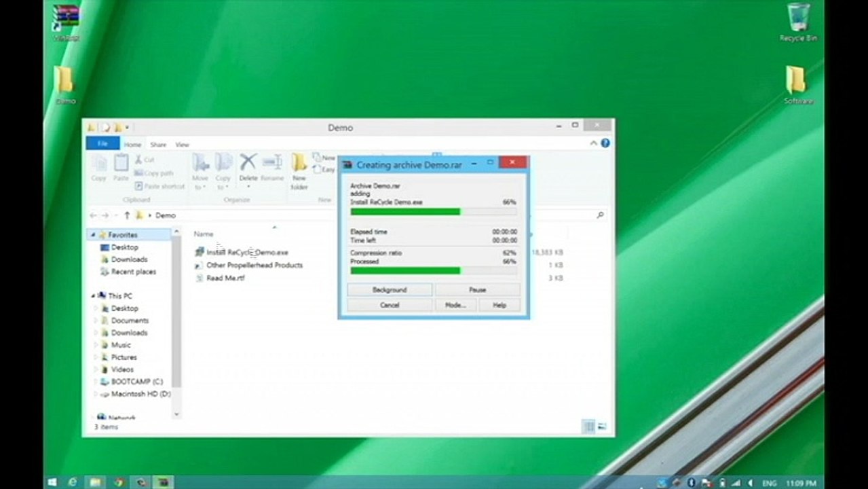Click the Windows Start button

click(x=52, y=482)
